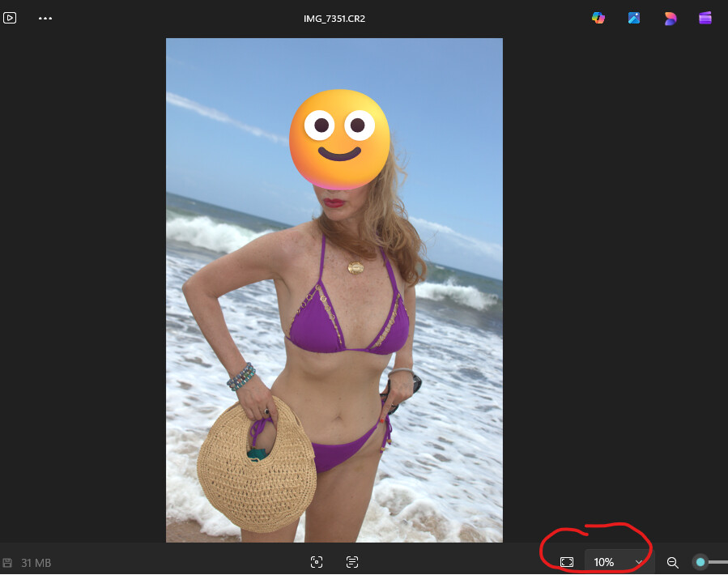The image size is (728, 575).
Task: Click the zoom slider handle
Action: tap(700, 562)
